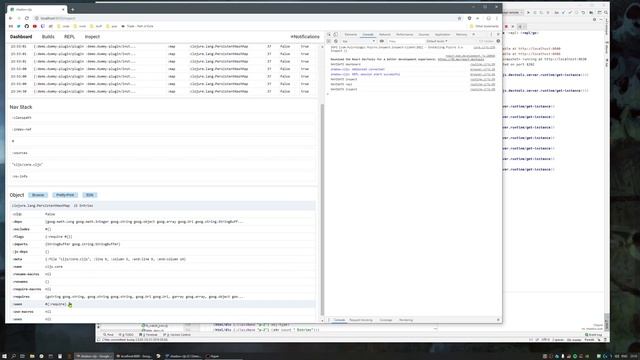
Task: Close the DevTools bottom drawer
Action: tap(498, 320)
